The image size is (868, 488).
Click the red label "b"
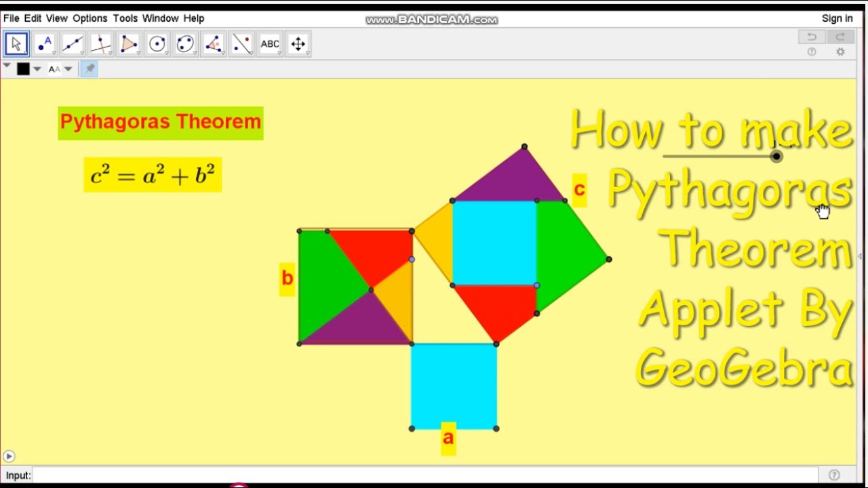point(287,279)
